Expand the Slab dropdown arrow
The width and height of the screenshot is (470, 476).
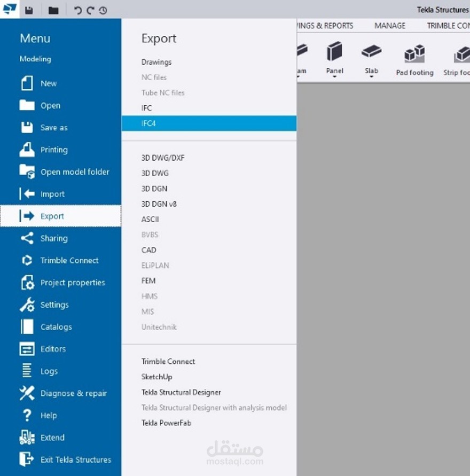click(x=371, y=77)
